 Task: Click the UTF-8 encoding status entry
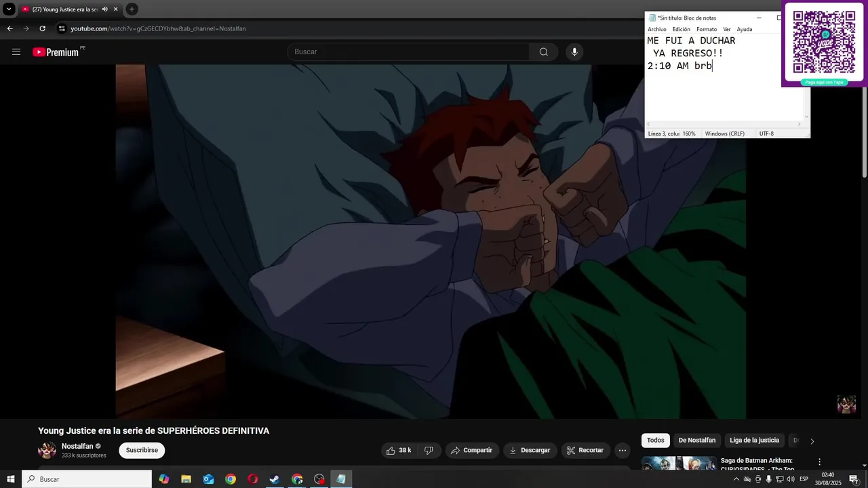766,134
